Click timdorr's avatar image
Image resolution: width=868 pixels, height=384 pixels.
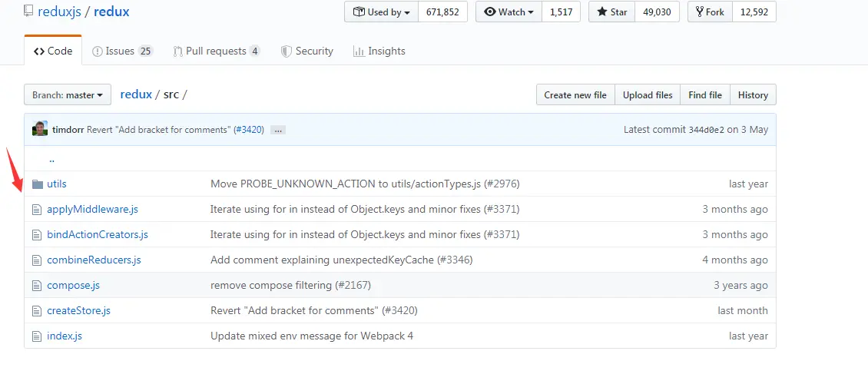tap(40, 129)
